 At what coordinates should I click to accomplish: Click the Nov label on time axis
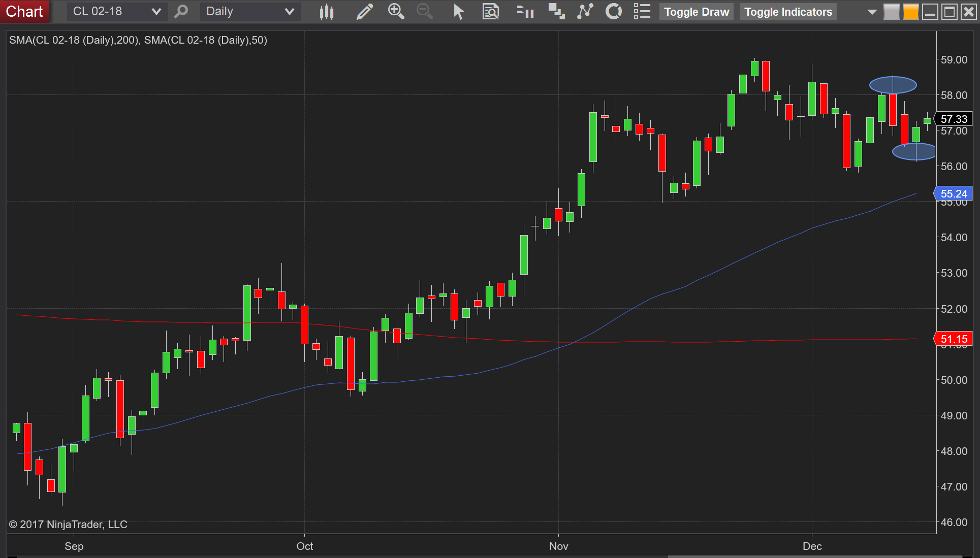coord(558,546)
